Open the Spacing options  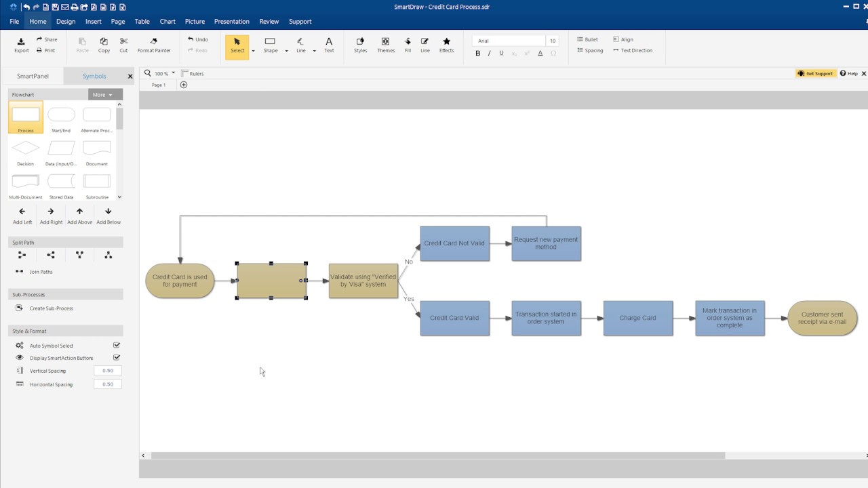click(x=589, y=50)
